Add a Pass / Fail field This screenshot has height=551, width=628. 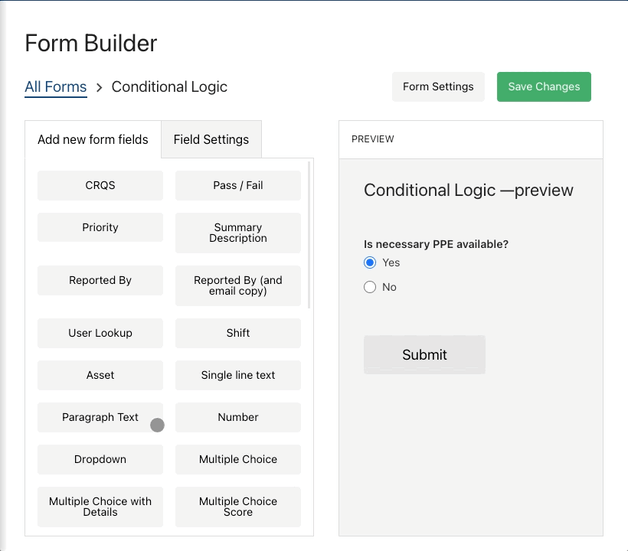[x=238, y=185]
